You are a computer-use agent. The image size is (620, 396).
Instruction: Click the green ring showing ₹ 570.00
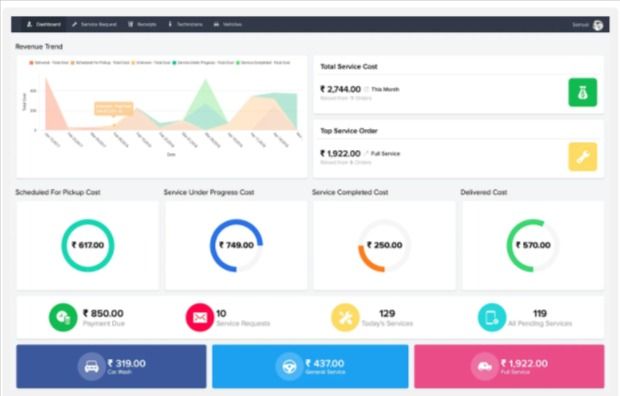click(533, 246)
